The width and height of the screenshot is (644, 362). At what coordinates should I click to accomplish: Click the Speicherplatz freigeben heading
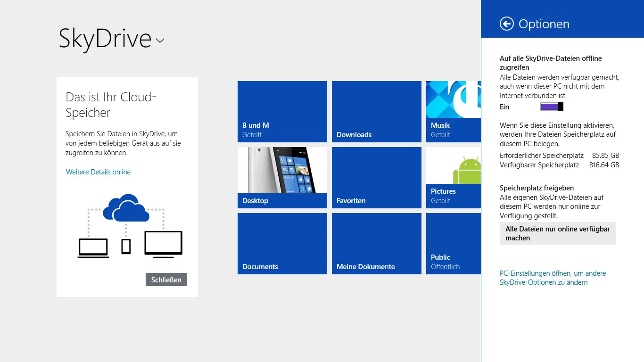(x=537, y=188)
